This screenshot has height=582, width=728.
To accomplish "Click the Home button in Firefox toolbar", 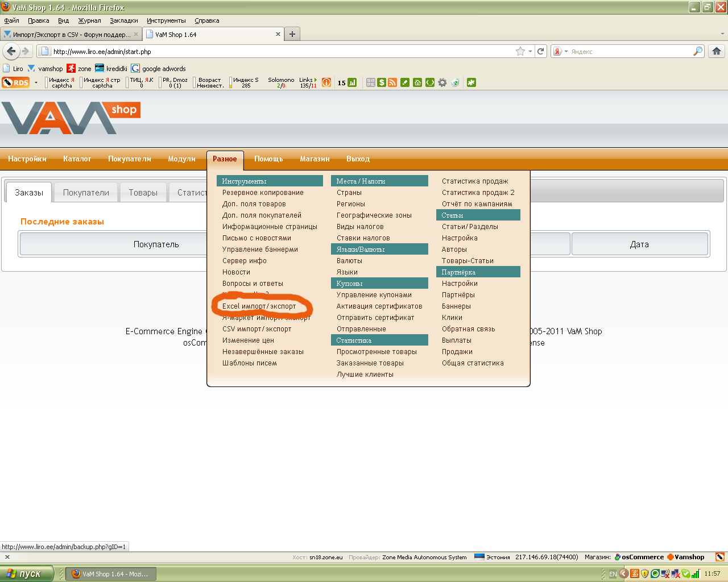I will coord(716,51).
